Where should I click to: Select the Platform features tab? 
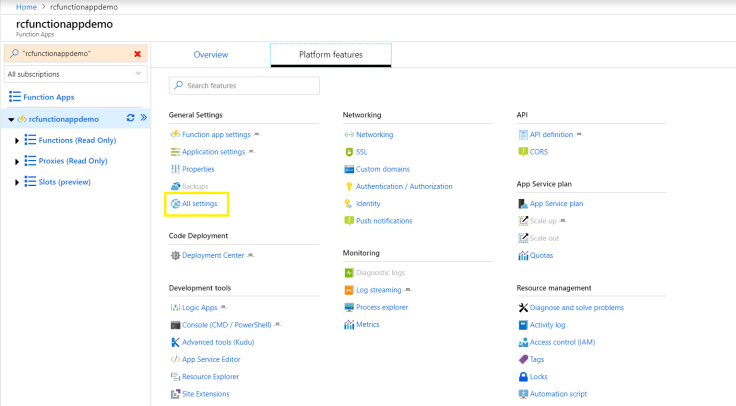coord(331,54)
